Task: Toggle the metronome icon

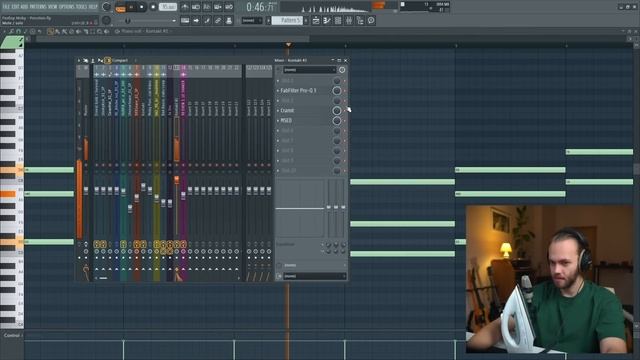Action: pos(185,7)
